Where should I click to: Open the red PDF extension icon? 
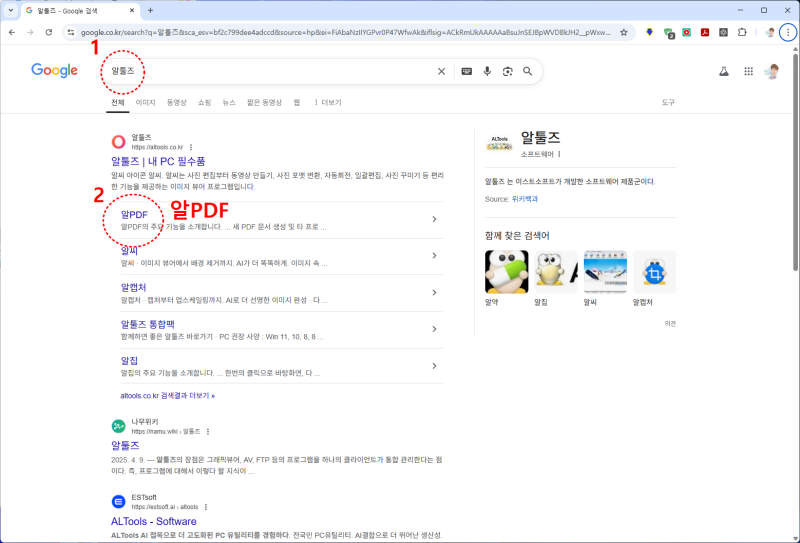click(705, 32)
